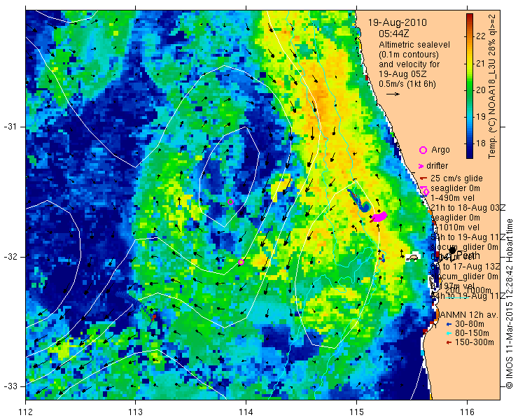Click the magenta diamond marker on the coastline
518x420 pixels.
point(426,192)
